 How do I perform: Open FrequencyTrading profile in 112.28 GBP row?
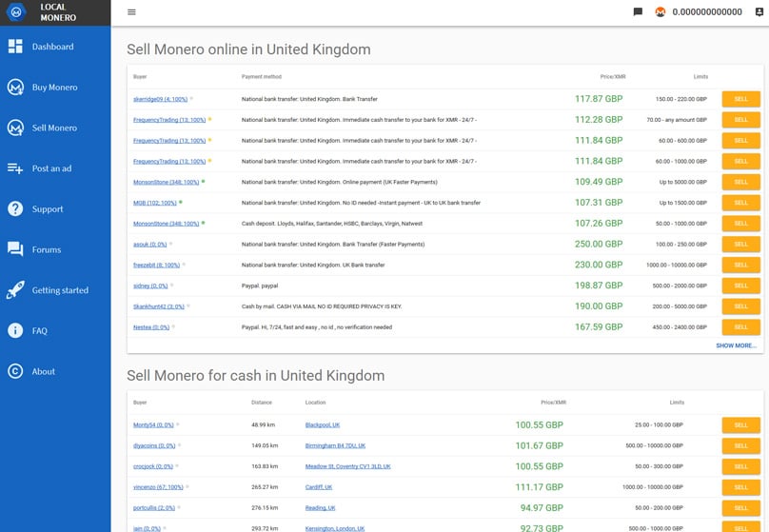pyautogui.click(x=169, y=120)
